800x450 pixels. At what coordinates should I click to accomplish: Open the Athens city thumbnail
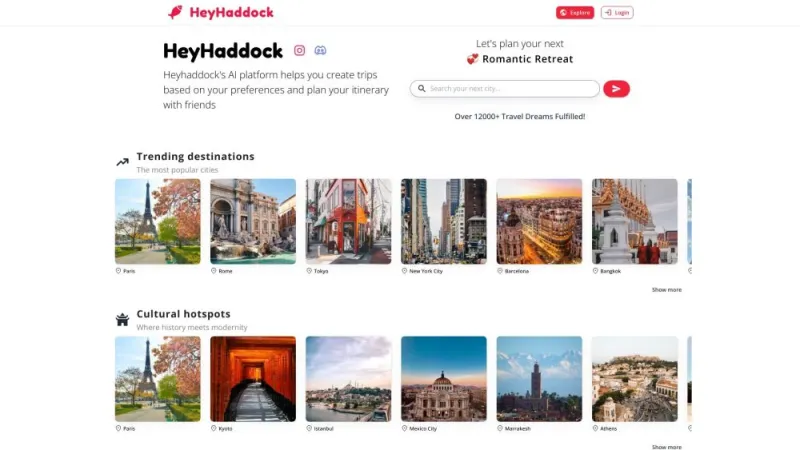click(635, 379)
